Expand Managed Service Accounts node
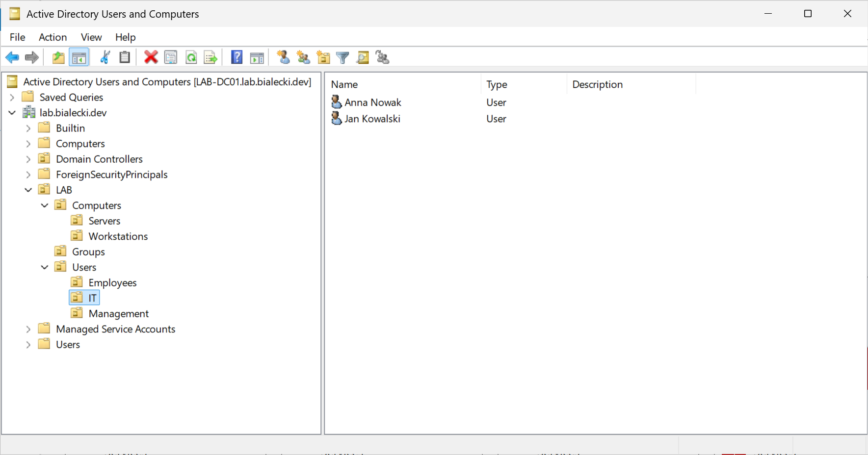The width and height of the screenshot is (868, 455). pyautogui.click(x=28, y=329)
